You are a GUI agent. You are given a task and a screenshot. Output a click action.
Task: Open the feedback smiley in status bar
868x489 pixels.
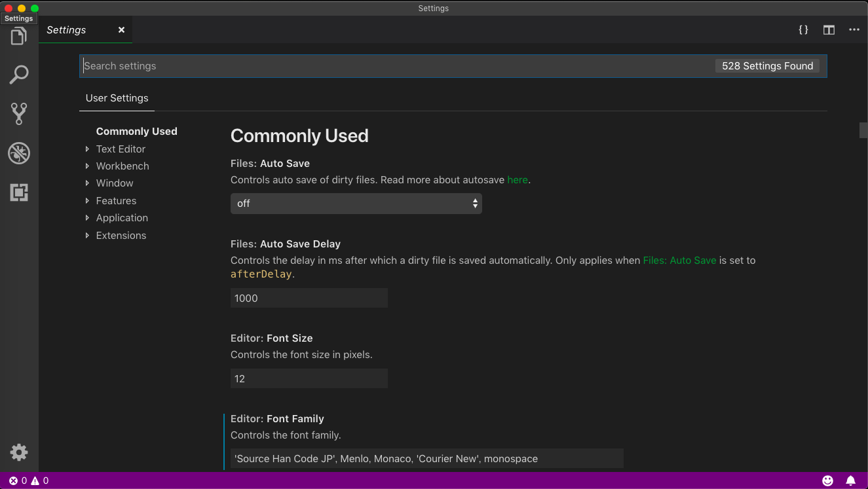[x=828, y=480]
